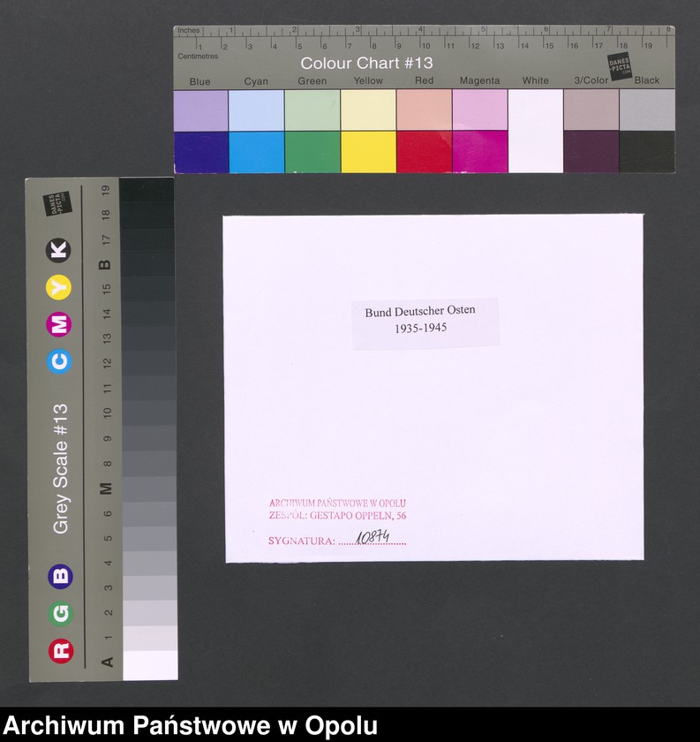
Task: Select the saturated red colour swatch
Action: pos(424,152)
